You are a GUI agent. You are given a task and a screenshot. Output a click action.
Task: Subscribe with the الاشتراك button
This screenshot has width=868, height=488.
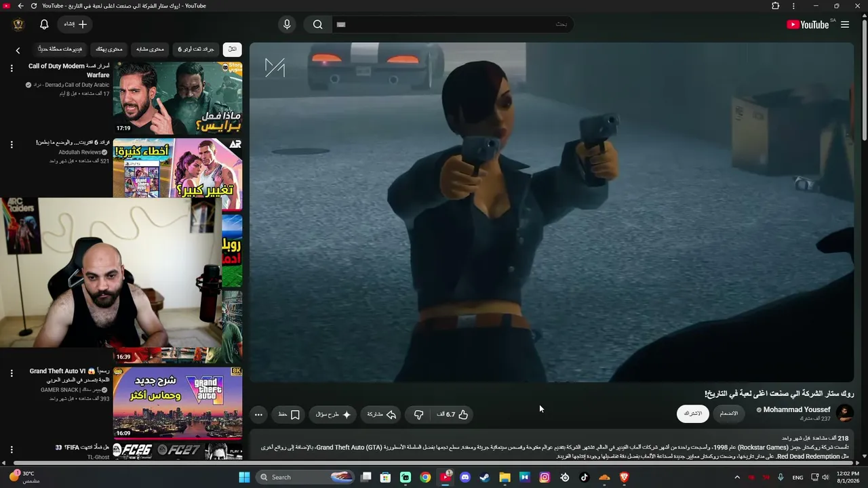pyautogui.click(x=693, y=413)
